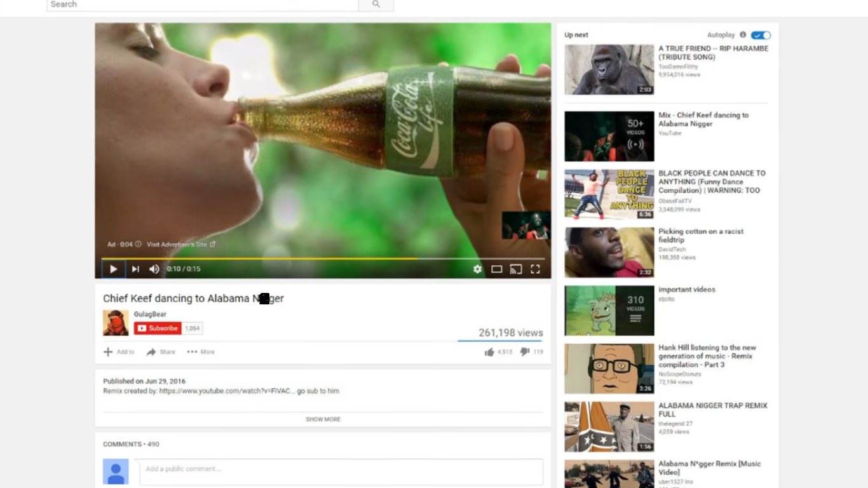Click the TooDamnFilthy channel name
This screenshot has height=488, width=868.
678,67
